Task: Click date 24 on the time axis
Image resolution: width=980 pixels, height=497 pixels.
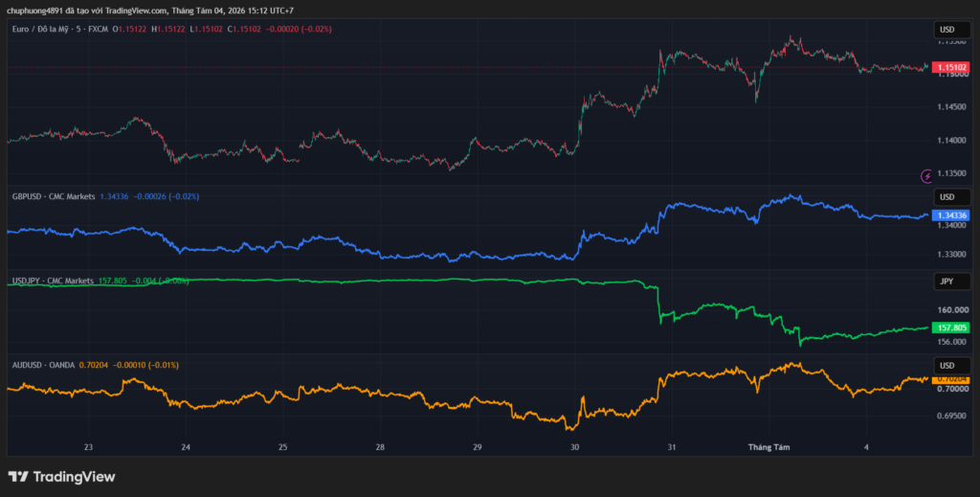Action: pyautogui.click(x=186, y=447)
